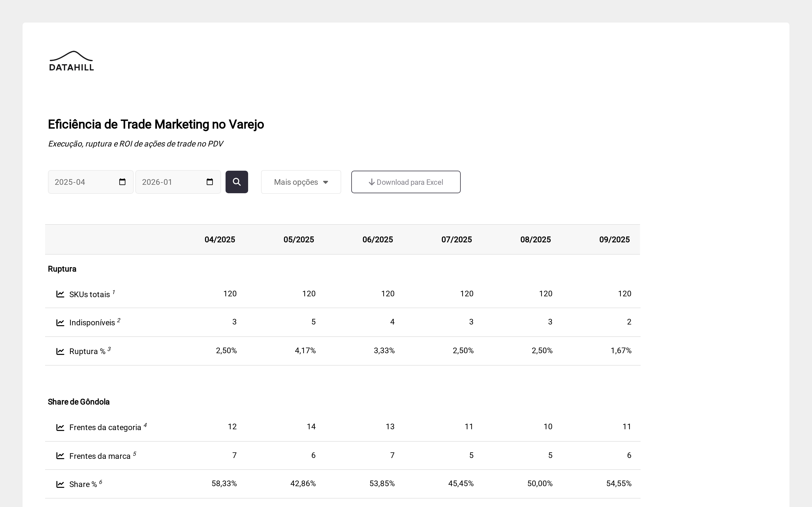Click the DATAHILL logo
This screenshot has width=812, height=507.
tap(71, 61)
